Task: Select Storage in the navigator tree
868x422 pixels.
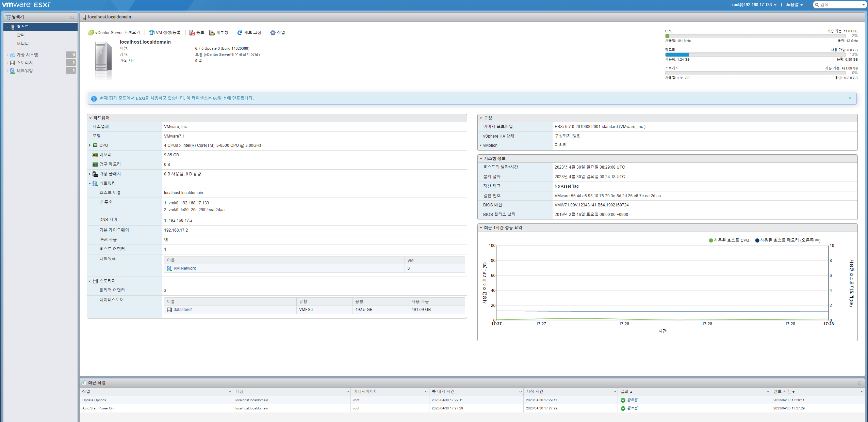Action: pyautogui.click(x=25, y=63)
